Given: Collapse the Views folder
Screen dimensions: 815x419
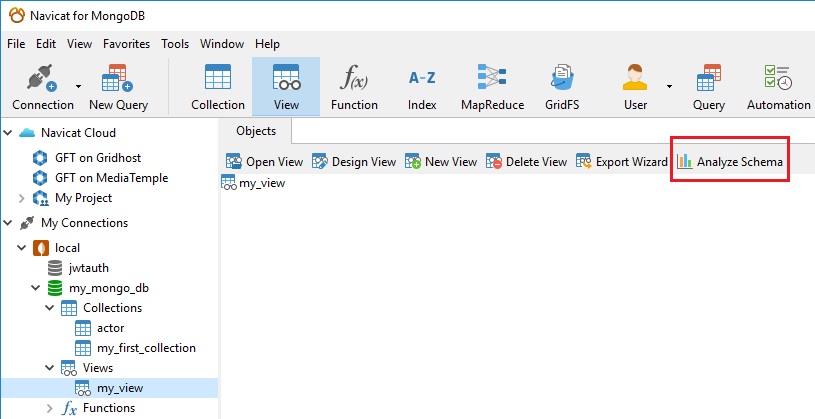Looking at the screenshot, I should 49,368.
